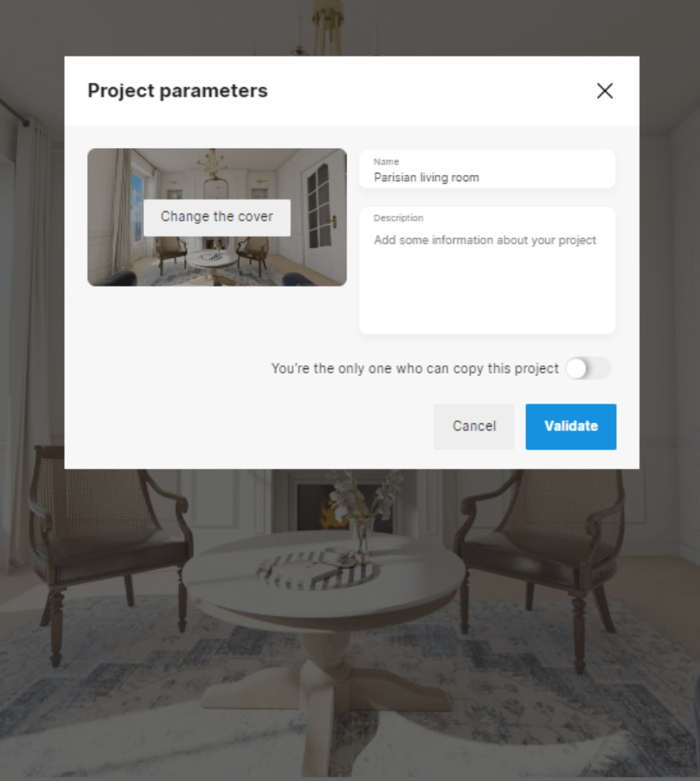The image size is (700, 781).
Task: Click the Cancel button
Action: [474, 427]
